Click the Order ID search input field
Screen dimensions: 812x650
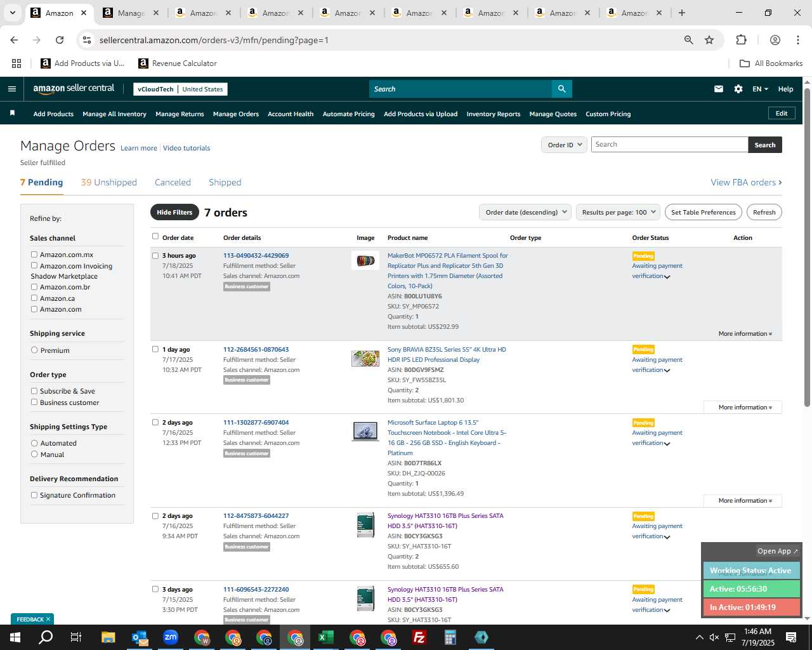point(669,145)
